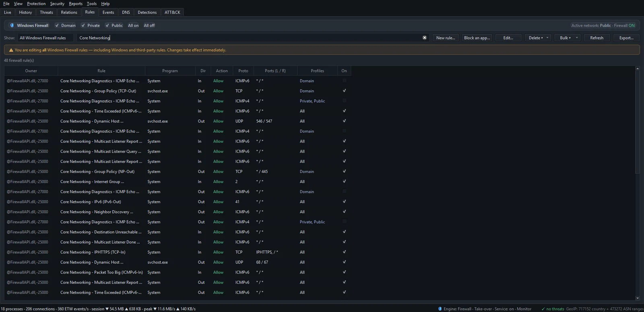This screenshot has height=312, width=644.
Task: Uncheck On for Group Policy (NP-Out) rule
Action: point(344,171)
